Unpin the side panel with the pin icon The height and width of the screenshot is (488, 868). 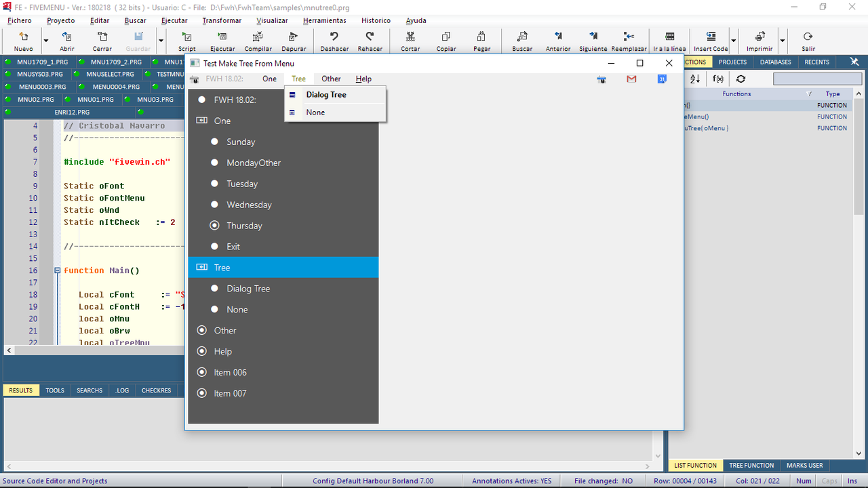854,62
